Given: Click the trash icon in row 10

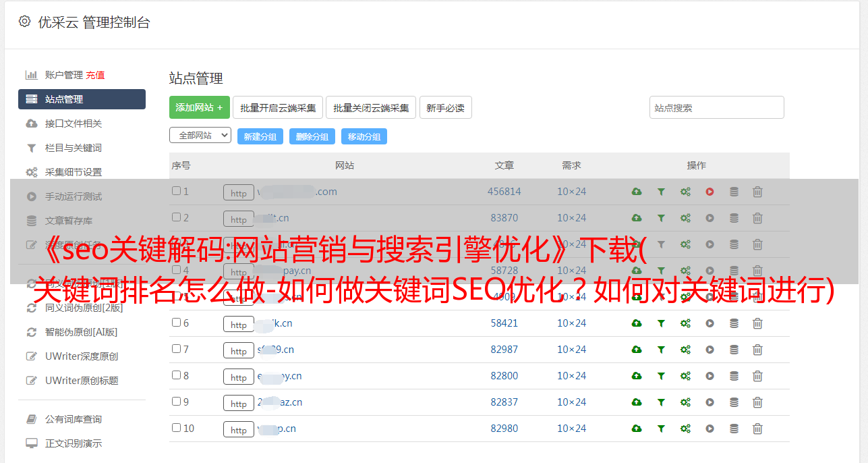Looking at the screenshot, I should pos(757,429).
